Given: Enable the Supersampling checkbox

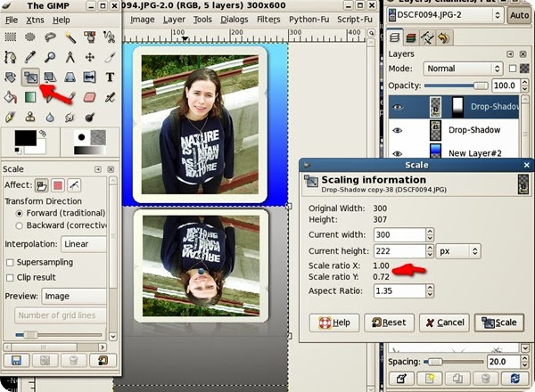Looking at the screenshot, I should pos(10,263).
